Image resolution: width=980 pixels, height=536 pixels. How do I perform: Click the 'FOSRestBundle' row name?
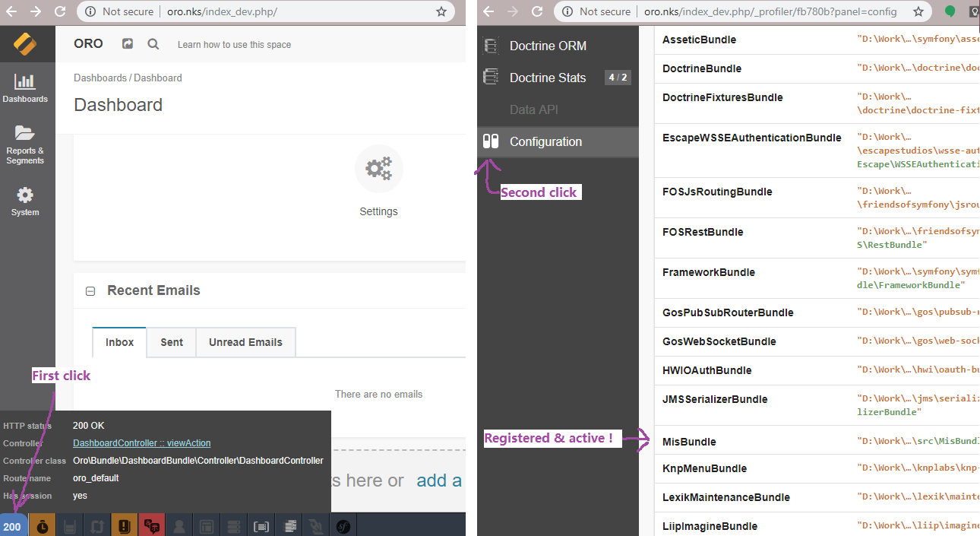coord(703,232)
